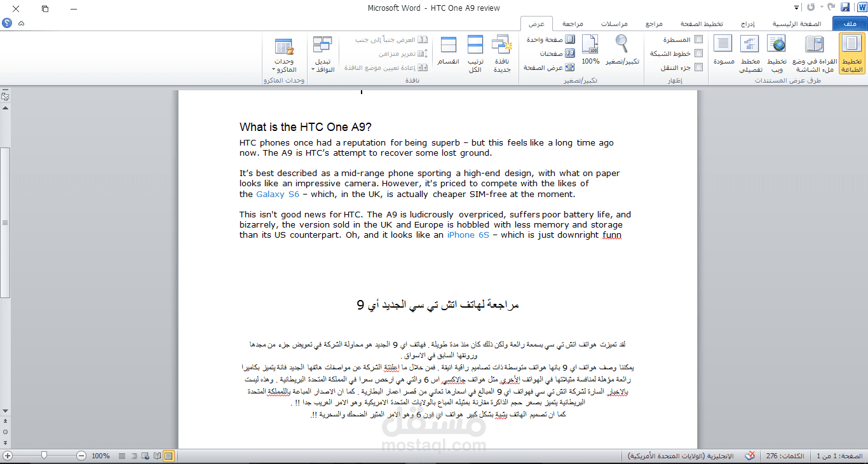Open the File tab (ملف)
Image resolution: width=868 pixels, height=464 pixels.
click(850, 24)
